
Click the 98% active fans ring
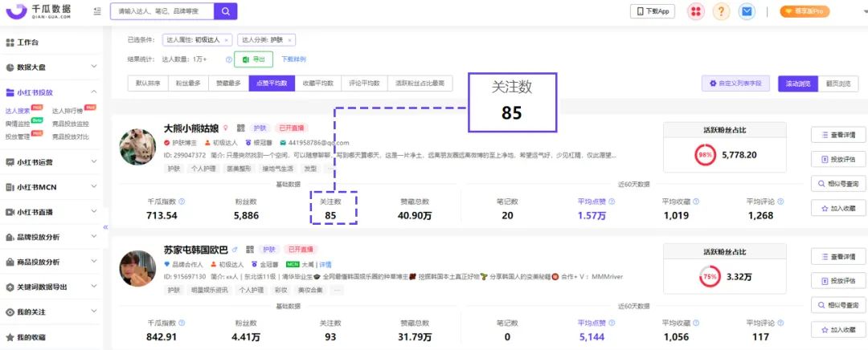coord(705,156)
